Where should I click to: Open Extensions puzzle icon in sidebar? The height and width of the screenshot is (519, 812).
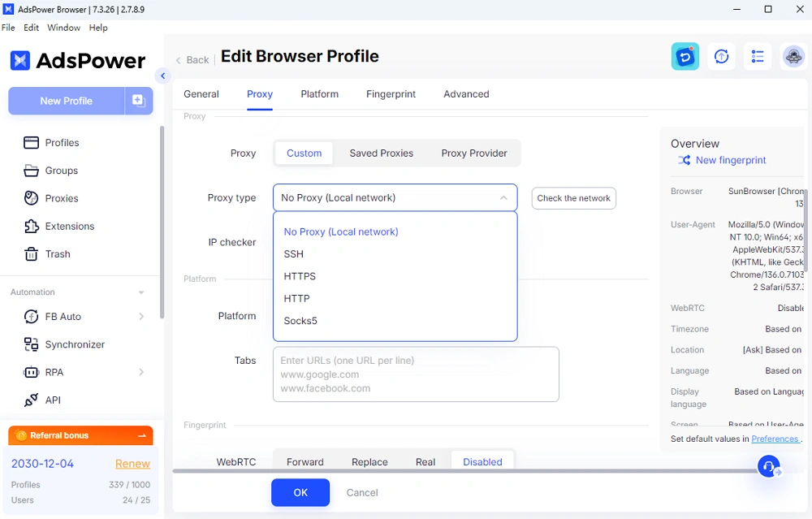point(31,227)
